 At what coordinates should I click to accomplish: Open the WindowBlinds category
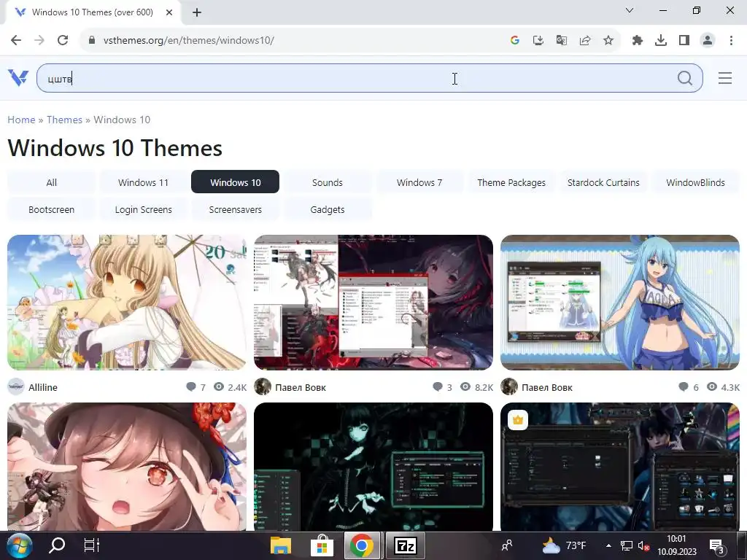695,182
